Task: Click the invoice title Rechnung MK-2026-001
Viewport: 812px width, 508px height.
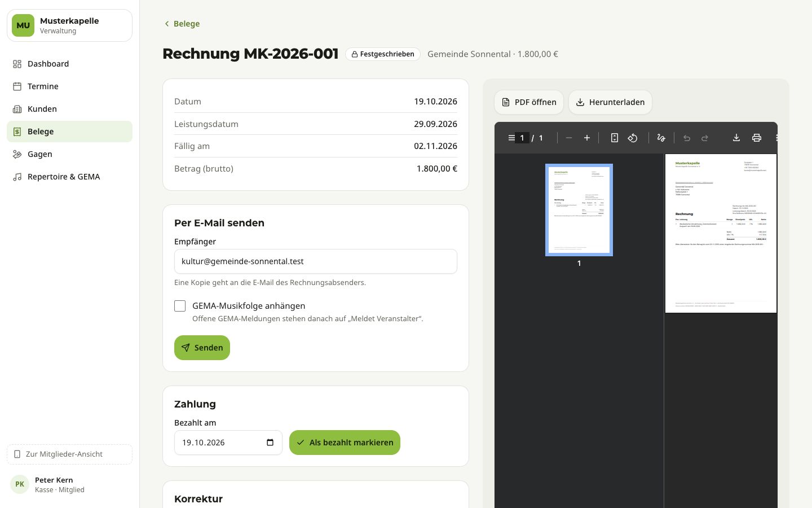Action: pos(250,54)
